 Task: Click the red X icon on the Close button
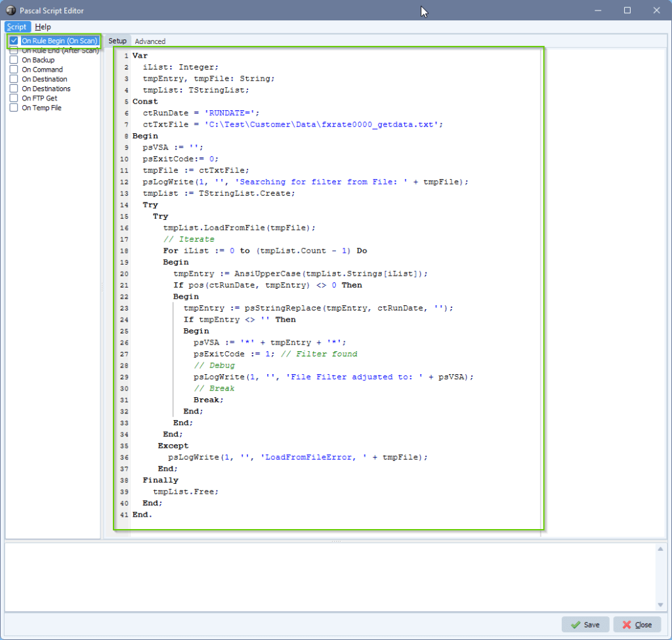[x=625, y=624]
